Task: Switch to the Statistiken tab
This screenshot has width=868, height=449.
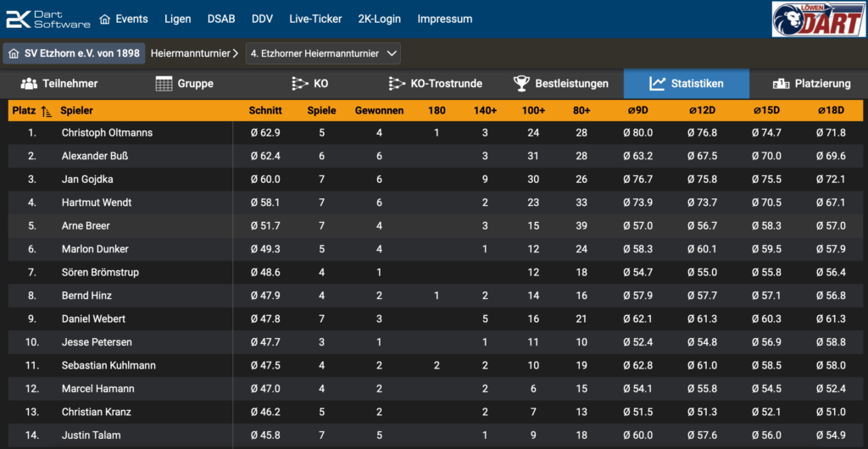Action: pyautogui.click(x=687, y=84)
